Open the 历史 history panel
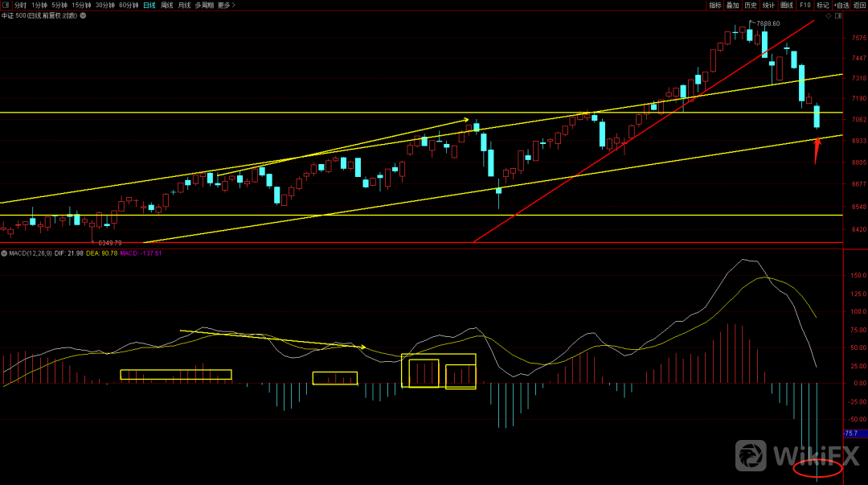The width and height of the screenshot is (868, 485). (x=750, y=5)
